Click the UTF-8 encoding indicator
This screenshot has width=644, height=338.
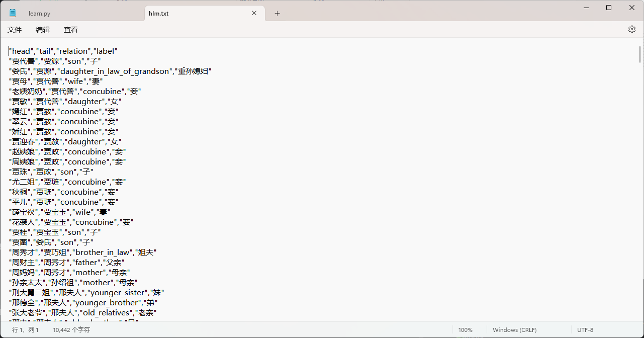tap(585, 330)
